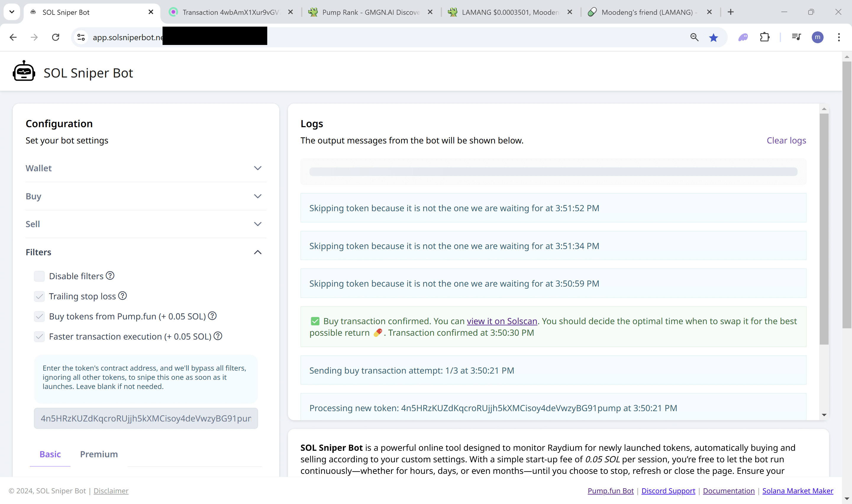The width and height of the screenshot is (852, 504).
Task: Click the 'Sending buy transaction attempt: 1/3' log entry
Action: pyautogui.click(x=553, y=370)
